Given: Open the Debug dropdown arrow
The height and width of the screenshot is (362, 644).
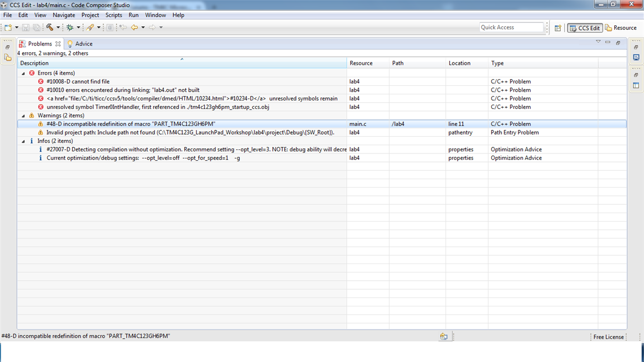Looking at the screenshot, I should click(x=79, y=27).
